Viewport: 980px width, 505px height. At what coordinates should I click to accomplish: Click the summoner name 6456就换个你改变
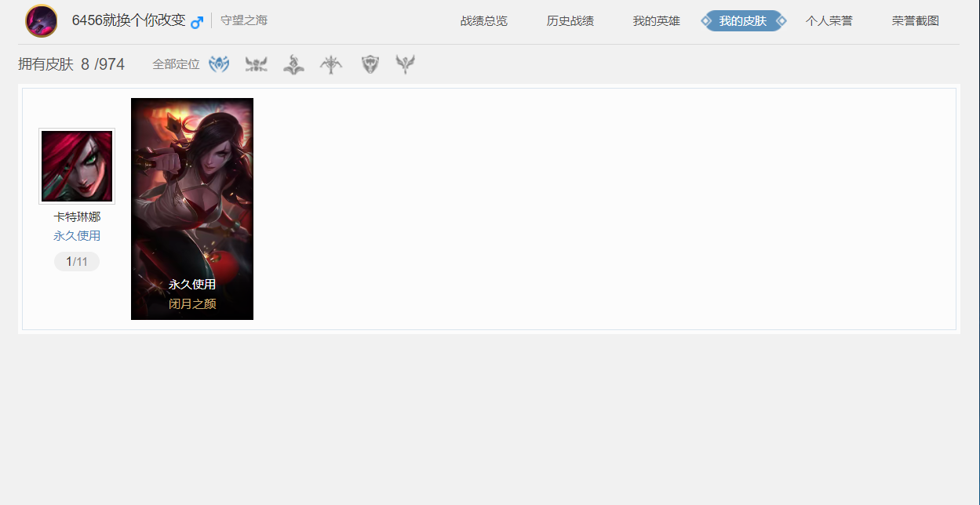click(129, 20)
